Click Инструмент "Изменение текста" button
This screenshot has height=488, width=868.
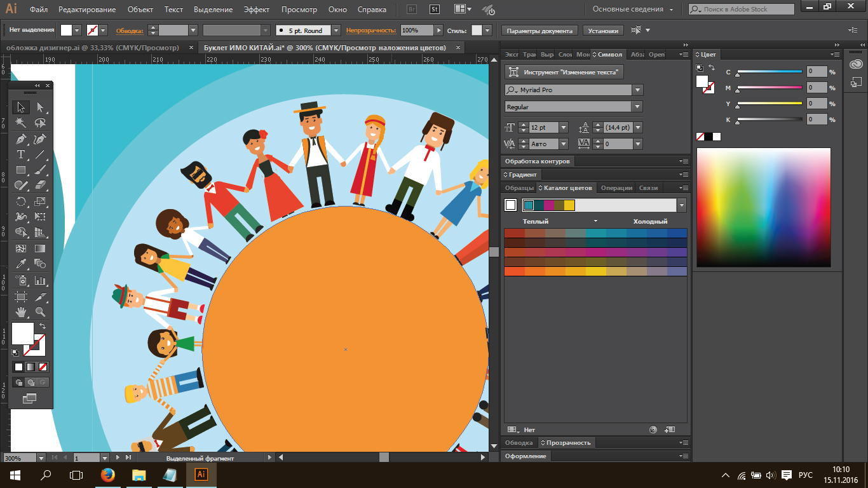565,72
